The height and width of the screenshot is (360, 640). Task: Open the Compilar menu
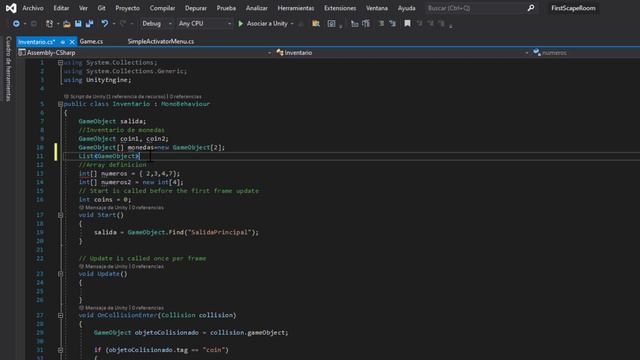point(162,8)
